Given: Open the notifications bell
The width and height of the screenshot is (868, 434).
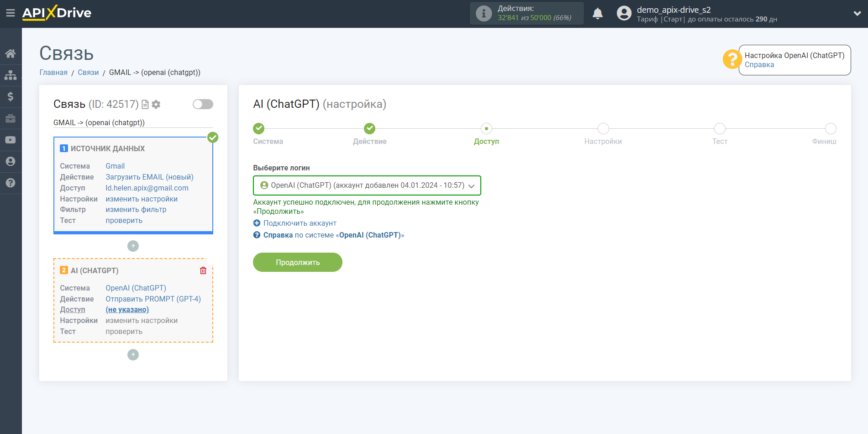Looking at the screenshot, I should tap(598, 14).
